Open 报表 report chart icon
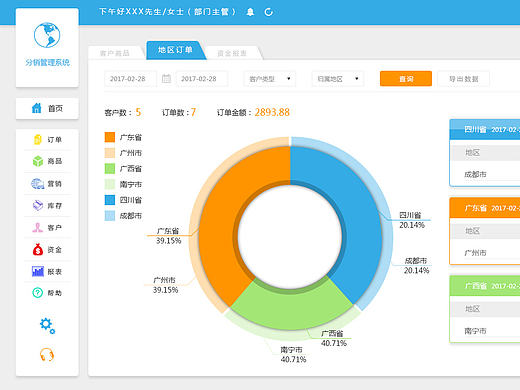Image resolution: width=520 pixels, height=390 pixels. [x=38, y=271]
